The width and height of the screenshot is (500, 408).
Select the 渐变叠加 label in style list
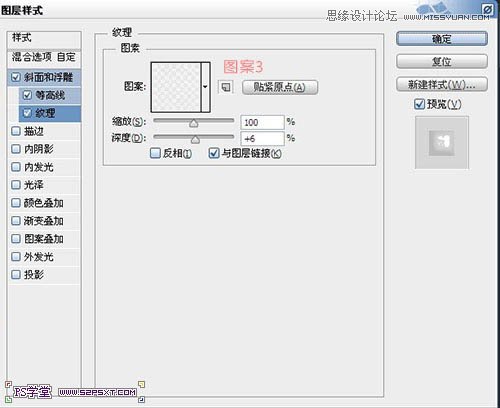pos(43,221)
